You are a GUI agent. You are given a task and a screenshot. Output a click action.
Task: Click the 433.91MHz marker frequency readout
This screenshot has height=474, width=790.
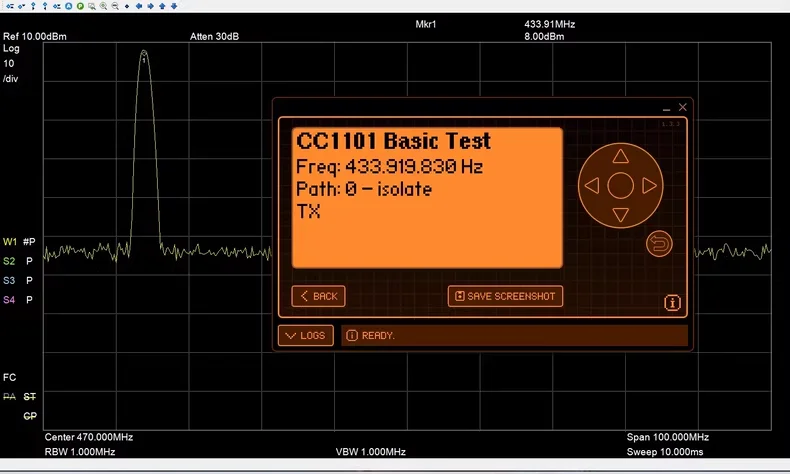pos(550,24)
